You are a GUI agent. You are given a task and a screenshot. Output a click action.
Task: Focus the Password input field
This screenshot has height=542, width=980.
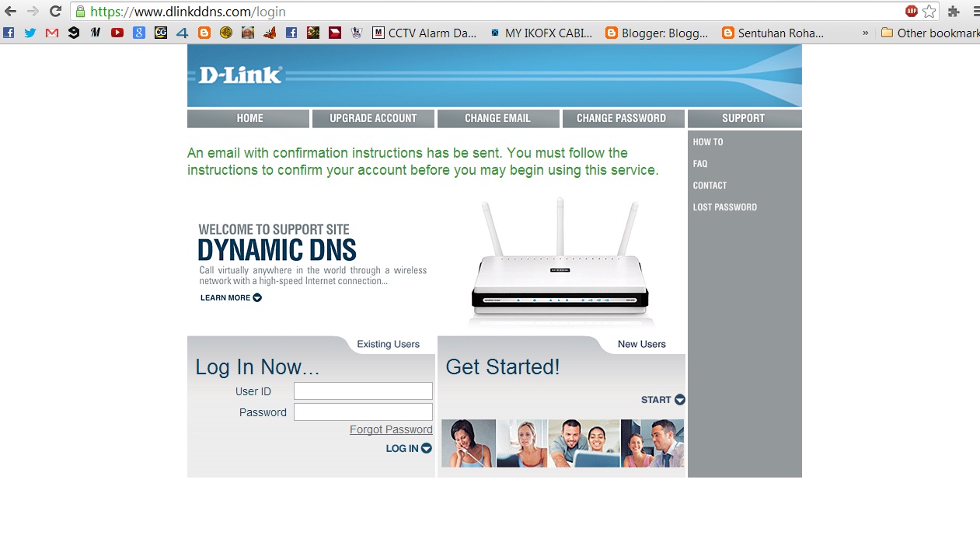[363, 412]
